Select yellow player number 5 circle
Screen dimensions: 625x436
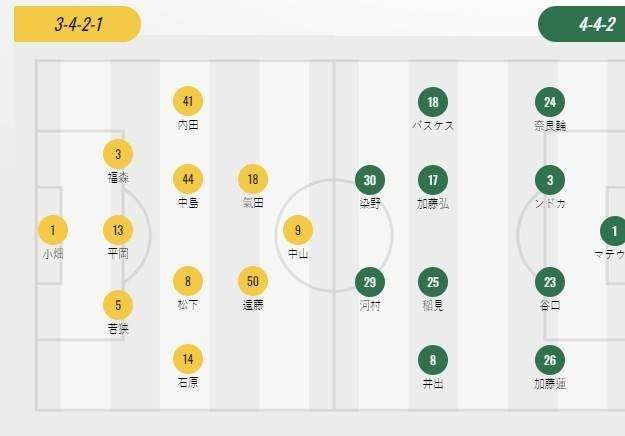pos(118,305)
